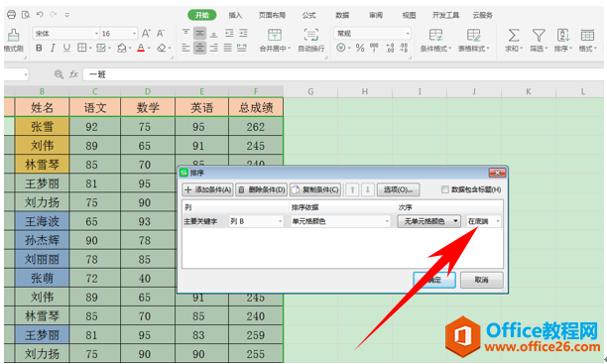The width and height of the screenshot is (607, 364).
Task: Click the Merge and Center (合并居中) icon
Action: coord(275,36)
